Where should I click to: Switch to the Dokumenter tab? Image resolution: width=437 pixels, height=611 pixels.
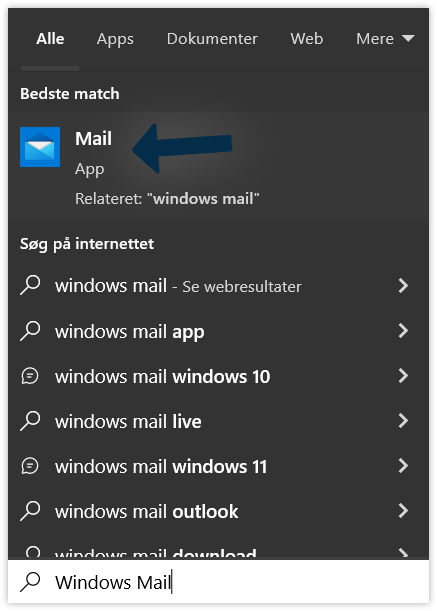coord(212,39)
